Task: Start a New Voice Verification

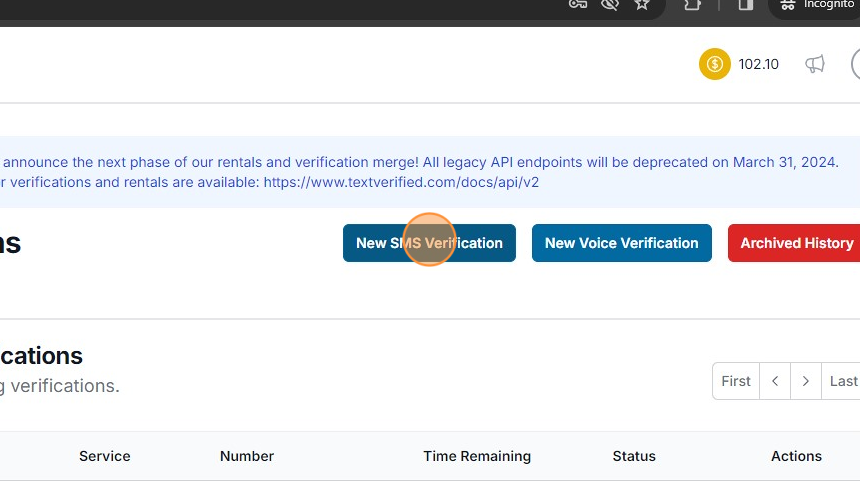Action: click(621, 243)
